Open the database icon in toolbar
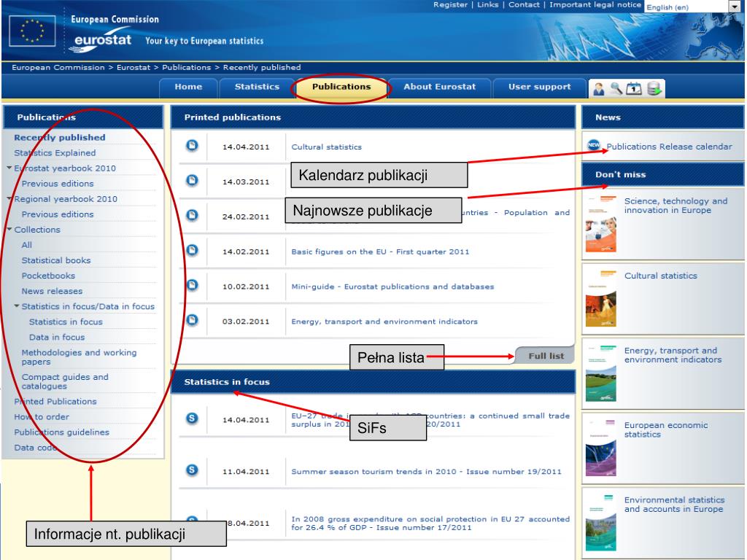This screenshot has height=560, width=747. (654, 88)
